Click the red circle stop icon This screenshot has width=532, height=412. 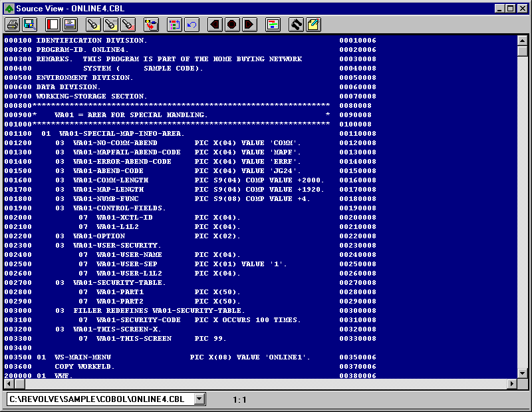(x=232, y=25)
